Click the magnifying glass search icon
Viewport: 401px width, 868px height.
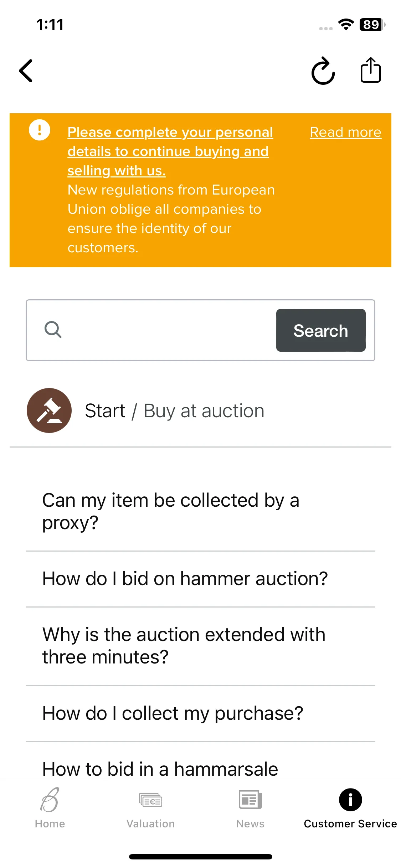[53, 330]
